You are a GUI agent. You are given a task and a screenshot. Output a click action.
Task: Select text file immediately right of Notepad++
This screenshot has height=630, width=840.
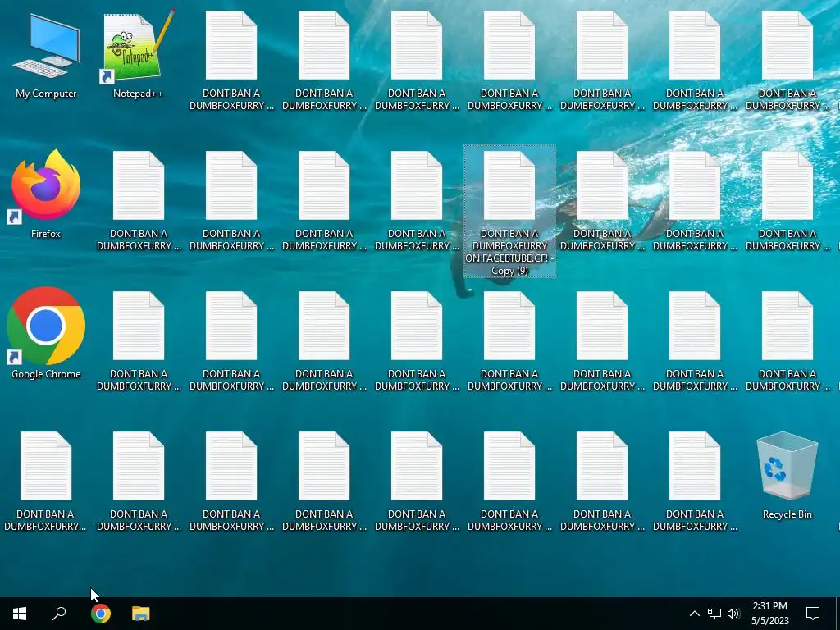[x=231, y=61]
